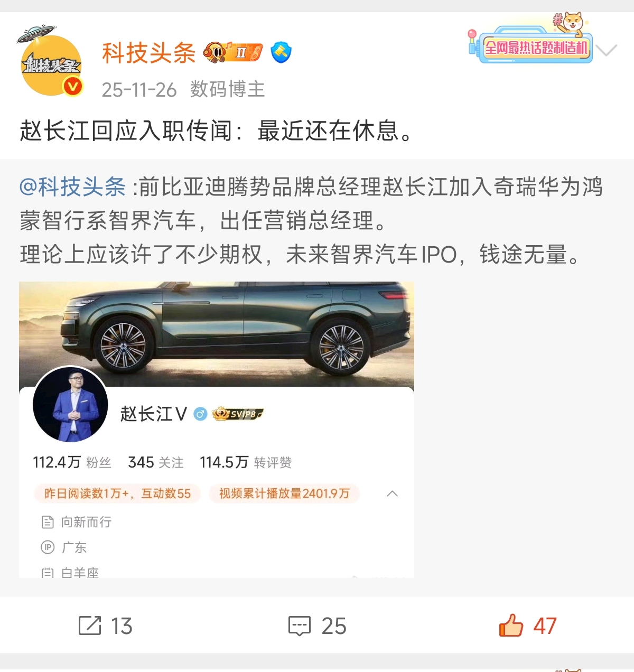The height and width of the screenshot is (672, 634).
Task: Collapse the profile stats chevron
Action: pos(393,493)
